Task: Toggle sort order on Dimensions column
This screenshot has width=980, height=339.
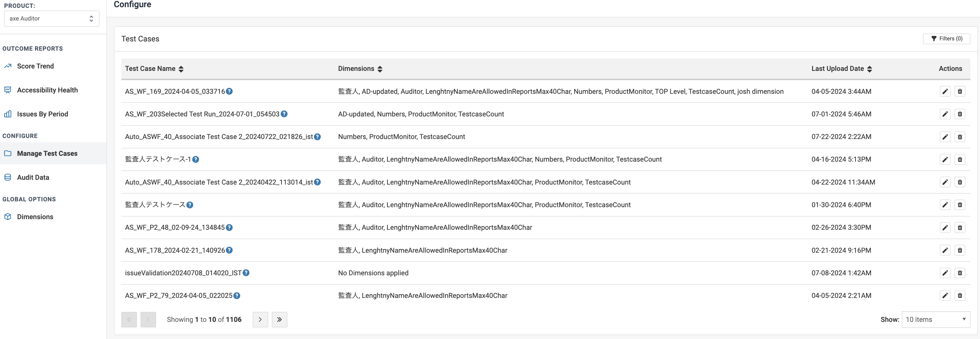Action: point(380,69)
